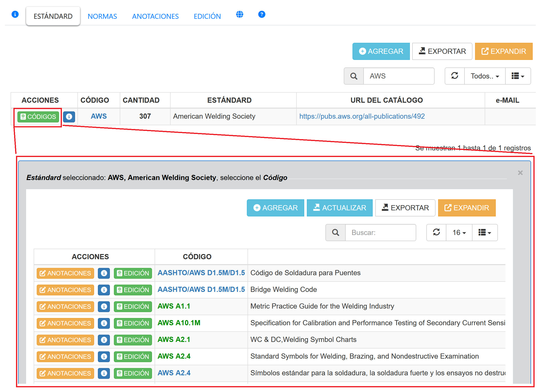
Task: Open the help question-mark icon
Action: pyautogui.click(x=262, y=14)
